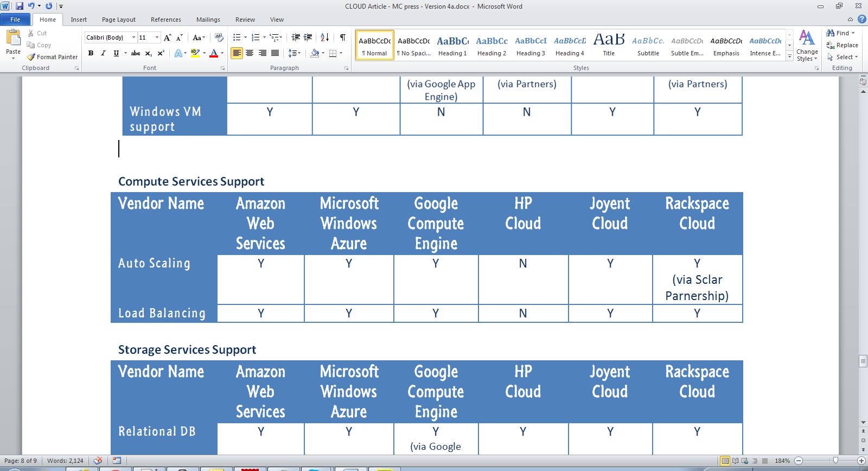This screenshot has height=471, width=868.
Task: Apply strikethrough to text
Action: 136,53
